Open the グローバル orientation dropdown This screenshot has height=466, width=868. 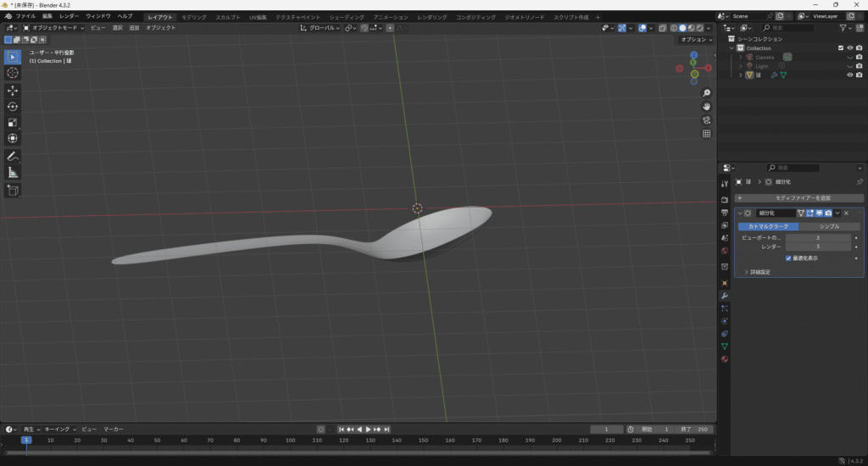coord(320,28)
